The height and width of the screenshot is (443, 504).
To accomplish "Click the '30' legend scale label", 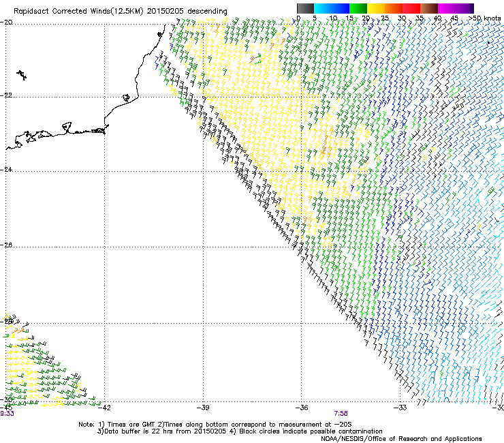I will click(402, 18).
